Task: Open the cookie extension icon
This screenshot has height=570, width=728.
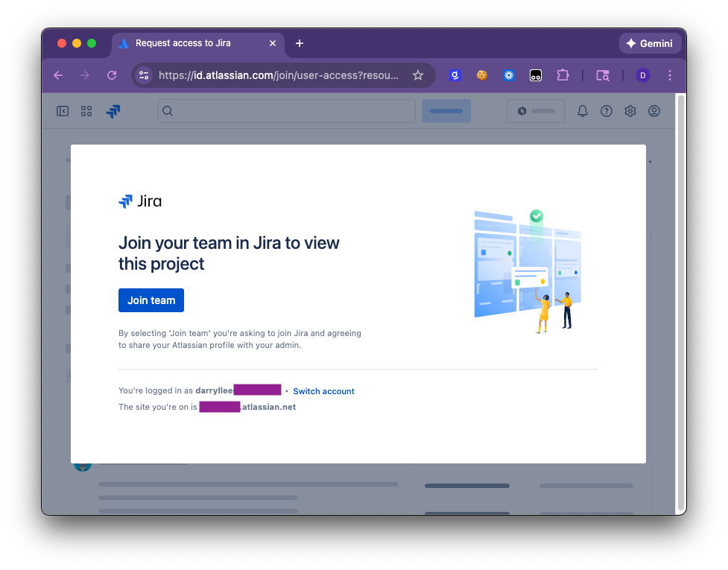Action: [482, 75]
